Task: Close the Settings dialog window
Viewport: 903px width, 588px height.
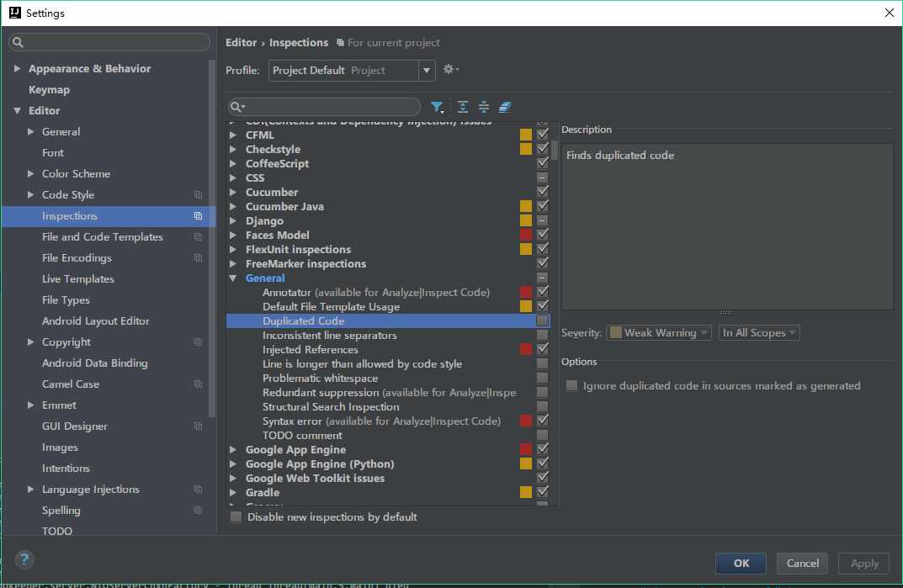Action: [x=889, y=13]
